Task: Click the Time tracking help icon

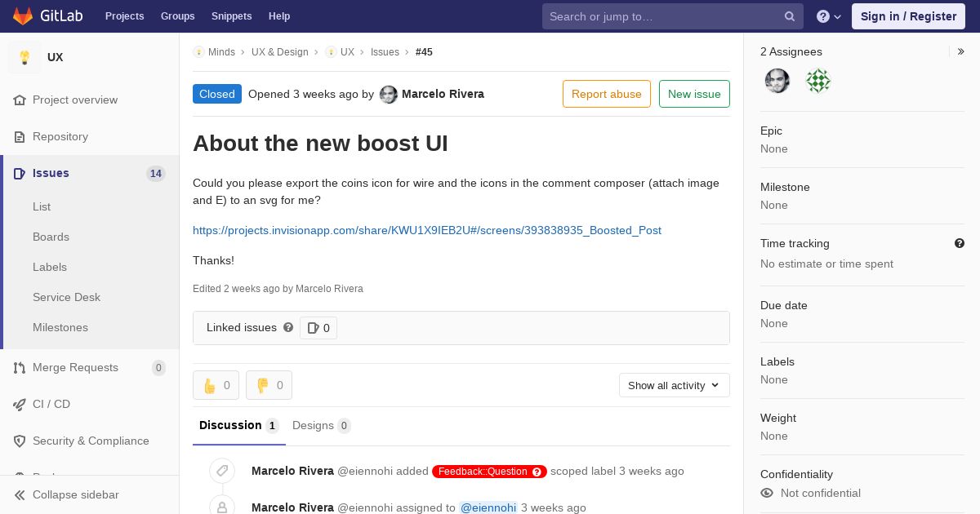Action: 960,243
